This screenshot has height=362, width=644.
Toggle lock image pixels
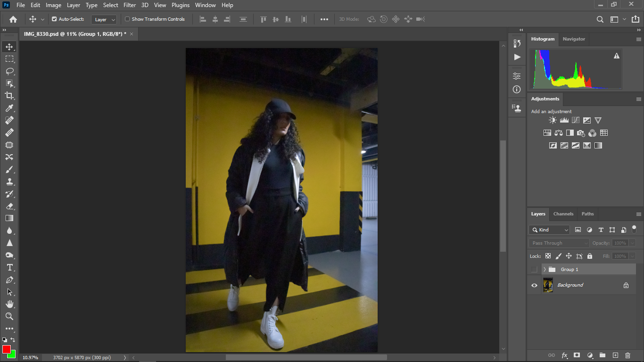[558, 256]
